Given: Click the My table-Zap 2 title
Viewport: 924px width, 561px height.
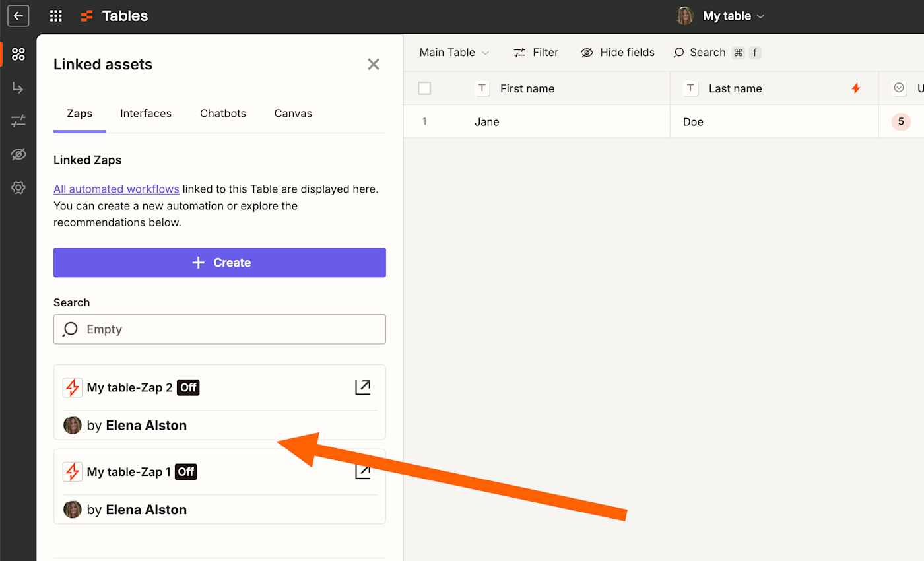Looking at the screenshot, I should [x=129, y=387].
